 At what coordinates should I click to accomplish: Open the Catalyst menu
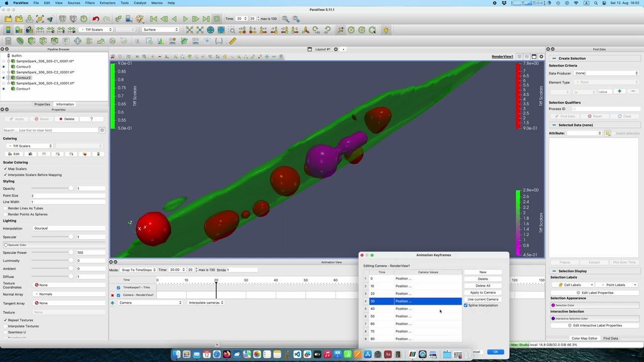point(140,3)
